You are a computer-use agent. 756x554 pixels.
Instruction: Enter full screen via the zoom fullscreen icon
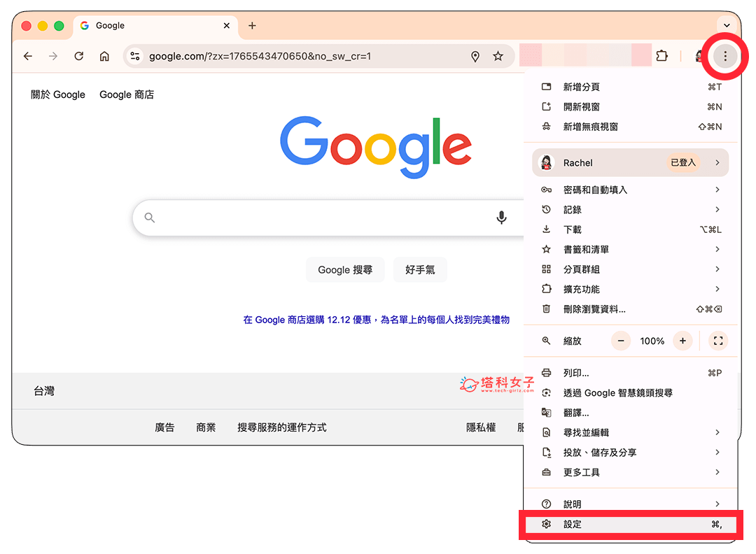(x=718, y=341)
